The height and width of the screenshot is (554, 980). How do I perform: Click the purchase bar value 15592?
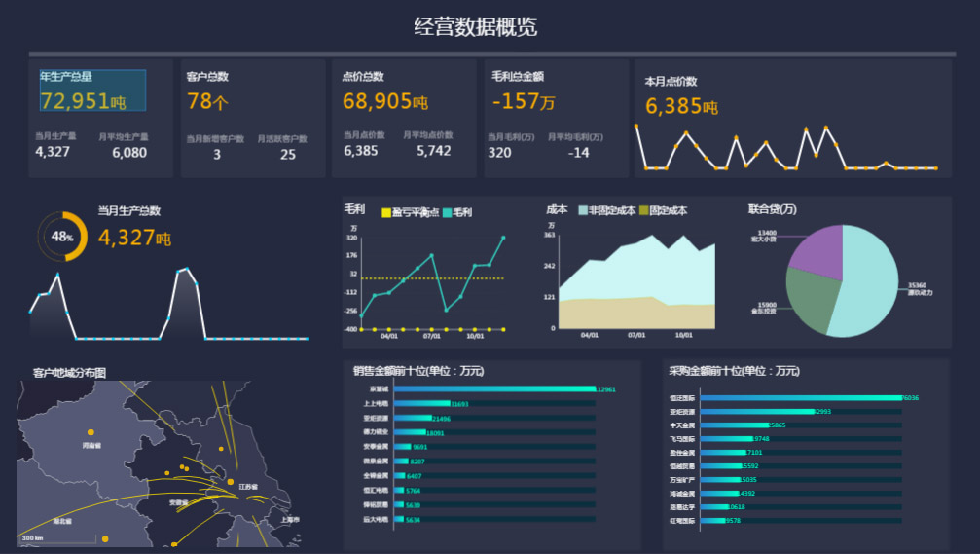(750, 466)
